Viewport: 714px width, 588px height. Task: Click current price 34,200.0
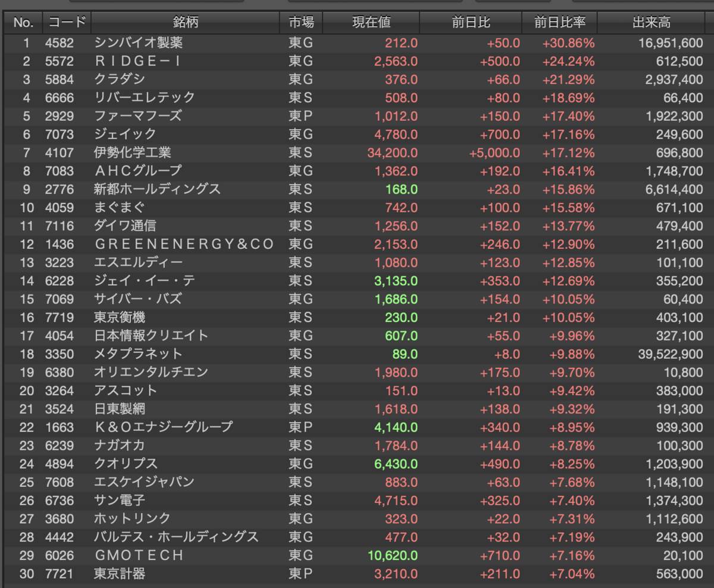coord(393,153)
